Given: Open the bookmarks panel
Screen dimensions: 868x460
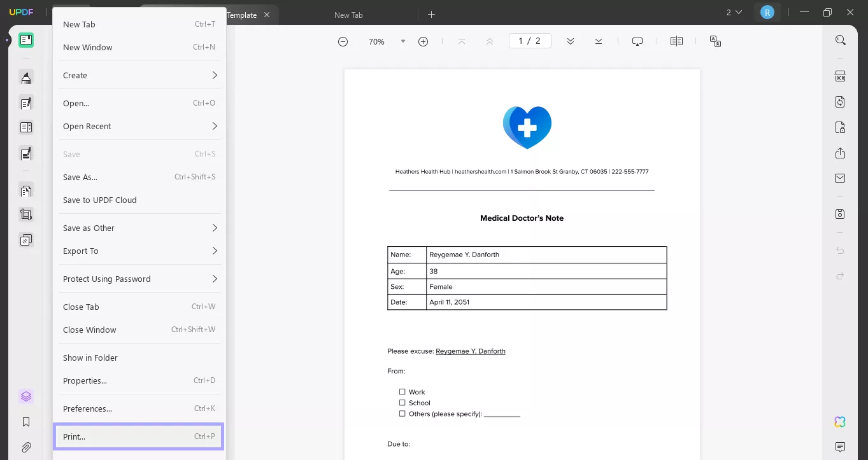Looking at the screenshot, I should click(26, 422).
